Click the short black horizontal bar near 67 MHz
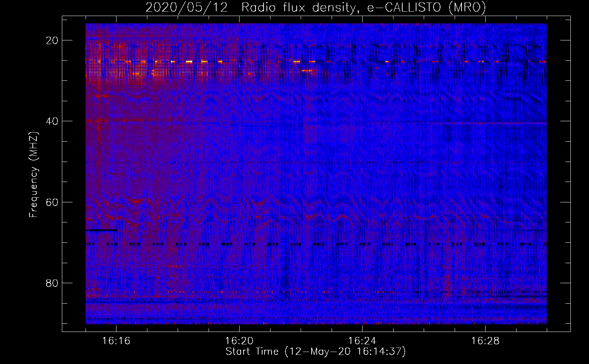Image resolution: width=589 pixels, height=364 pixels. [x=102, y=230]
